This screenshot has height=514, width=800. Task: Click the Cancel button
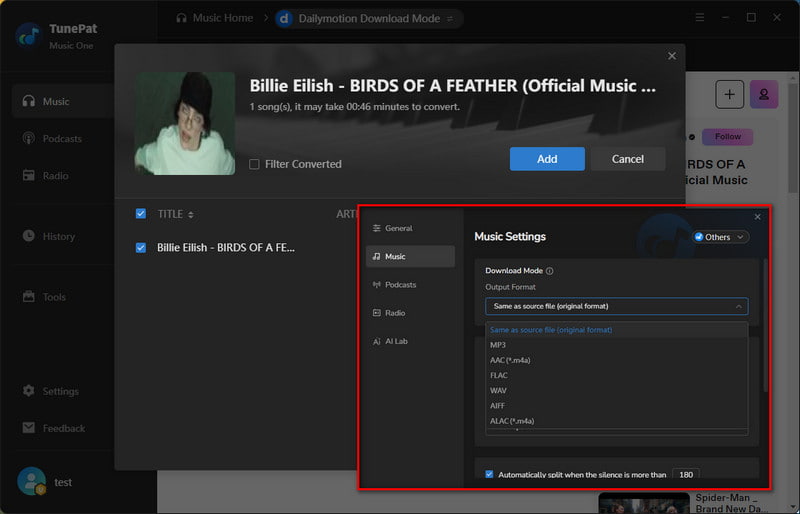pos(628,159)
